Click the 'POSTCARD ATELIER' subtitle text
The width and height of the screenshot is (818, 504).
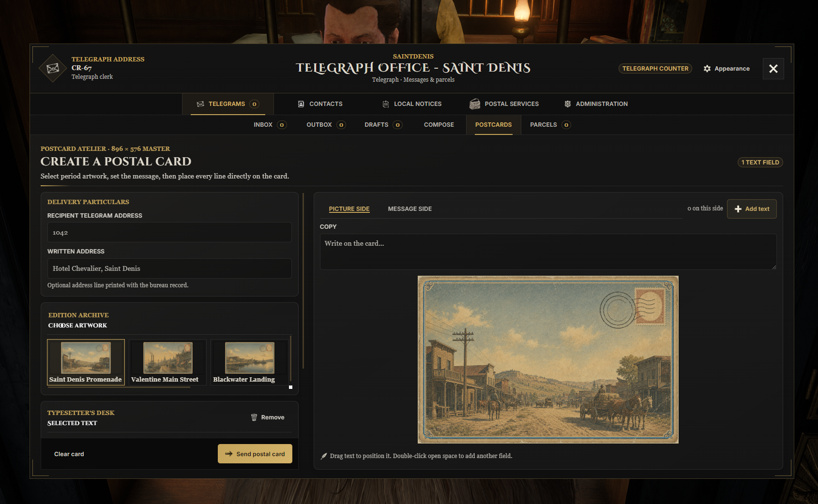(106, 149)
